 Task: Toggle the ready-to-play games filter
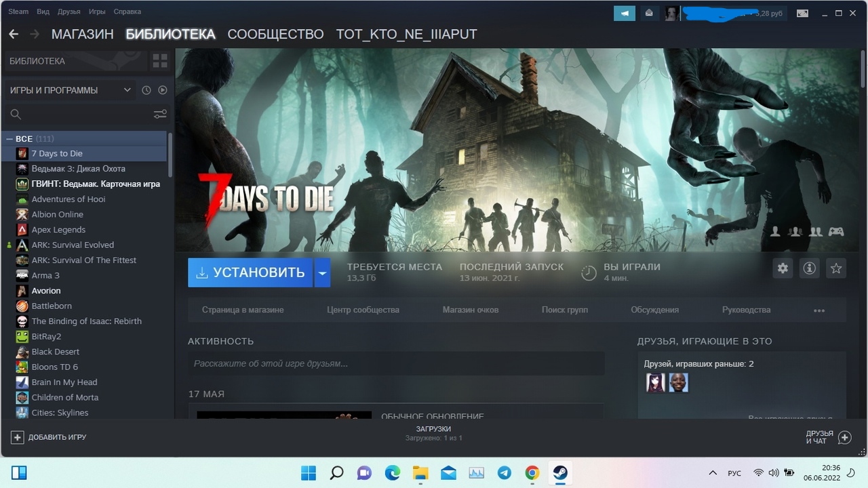pos(163,90)
